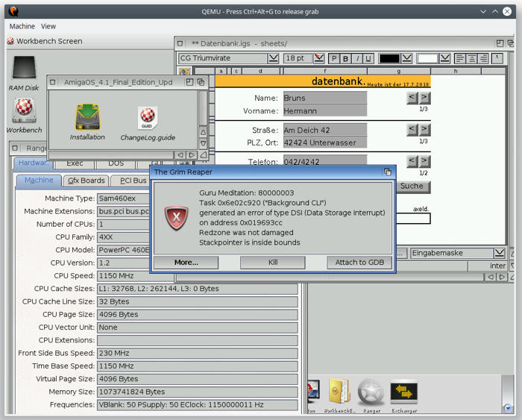This screenshot has height=420, width=522.
Task: Click the red X shield icon
Action: 176,218
